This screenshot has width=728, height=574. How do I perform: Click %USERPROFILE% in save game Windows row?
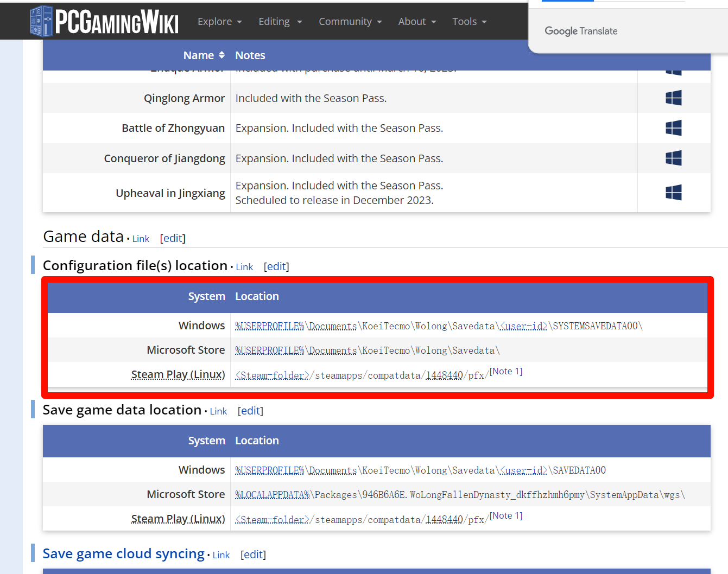pyautogui.click(x=270, y=470)
